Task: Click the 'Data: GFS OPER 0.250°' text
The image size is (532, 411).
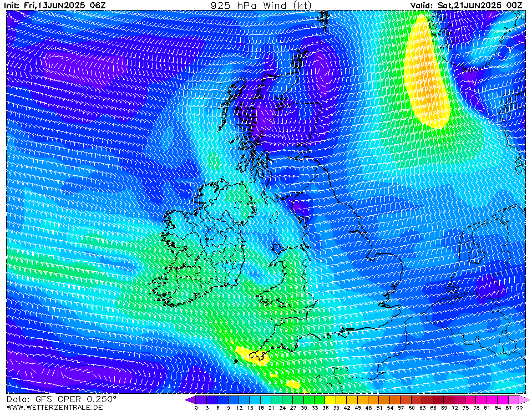Action: (62, 399)
